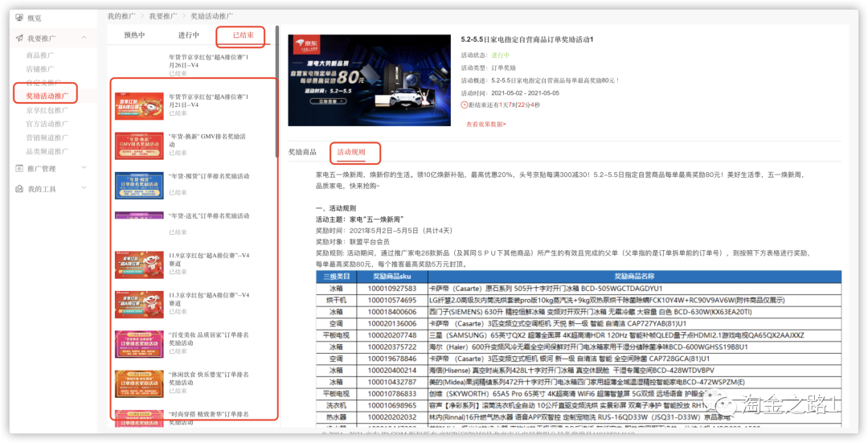Click 我的推广 in the breadcrumb
Image resolution: width=868 pixels, height=443 pixels.
pyautogui.click(x=121, y=17)
